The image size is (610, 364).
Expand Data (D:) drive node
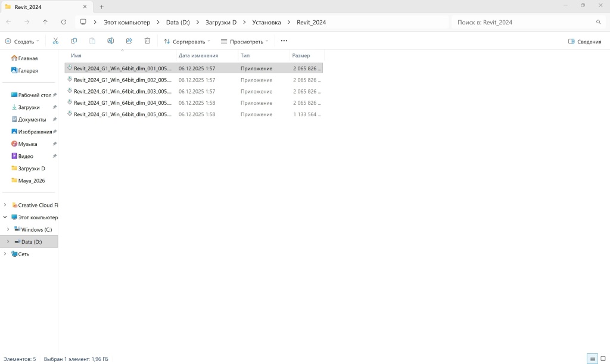(8, 242)
